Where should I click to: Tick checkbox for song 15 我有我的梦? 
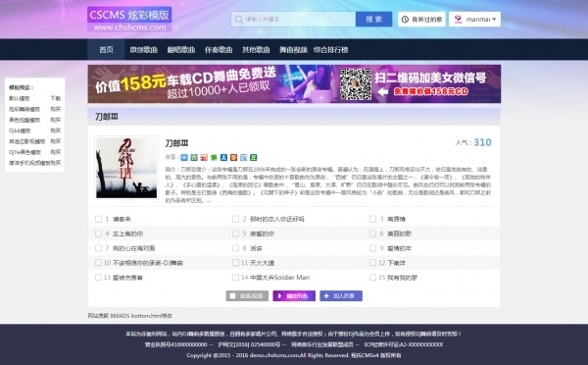pyautogui.click(x=372, y=278)
